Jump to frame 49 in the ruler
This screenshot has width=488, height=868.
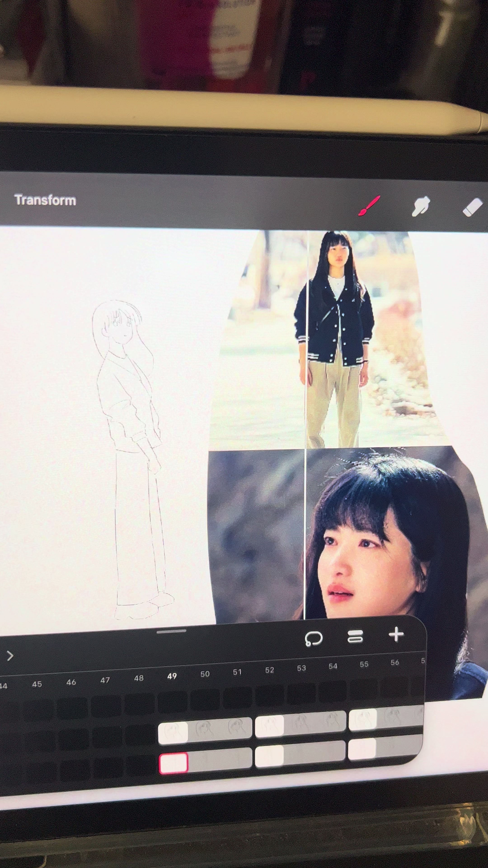[x=172, y=676]
